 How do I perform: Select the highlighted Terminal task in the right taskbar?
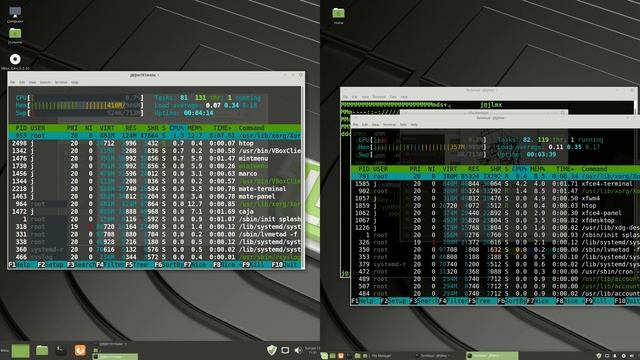[x=492, y=356]
